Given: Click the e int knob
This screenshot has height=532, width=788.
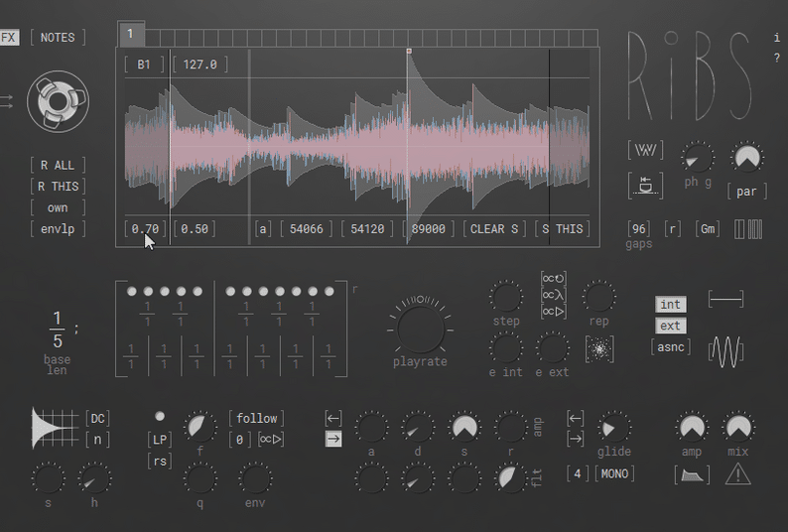Looking at the screenshot, I should 506,348.
